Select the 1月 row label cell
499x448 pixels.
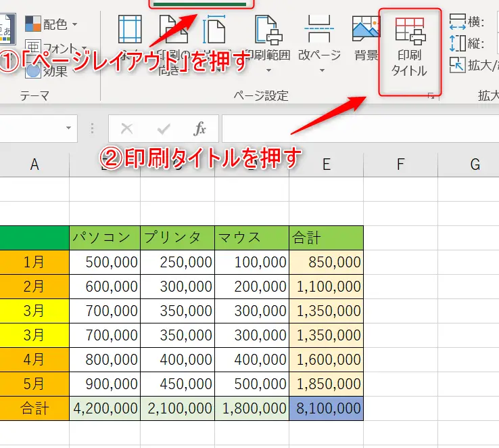click(x=34, y=263)
